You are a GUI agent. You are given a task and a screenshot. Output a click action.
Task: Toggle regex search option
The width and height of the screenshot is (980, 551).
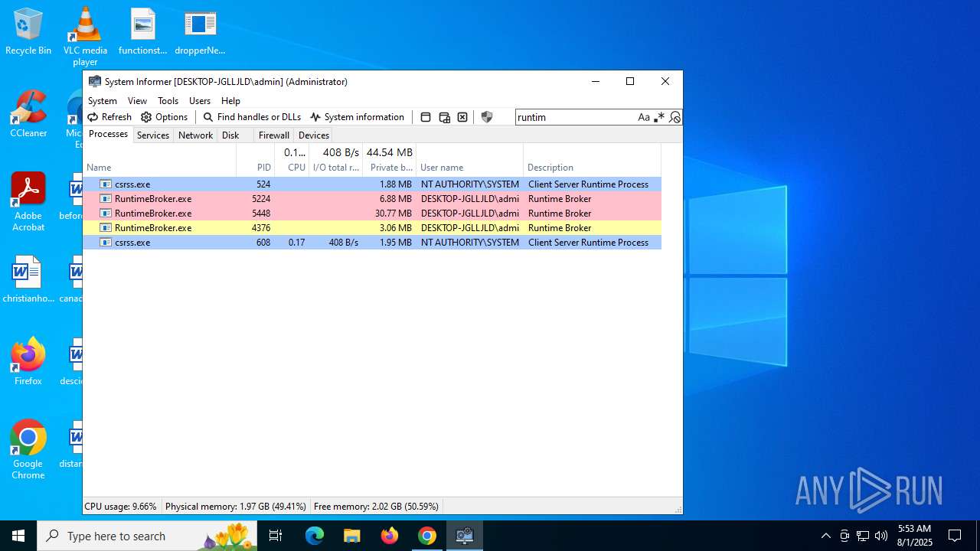click(x=659, y=117)
